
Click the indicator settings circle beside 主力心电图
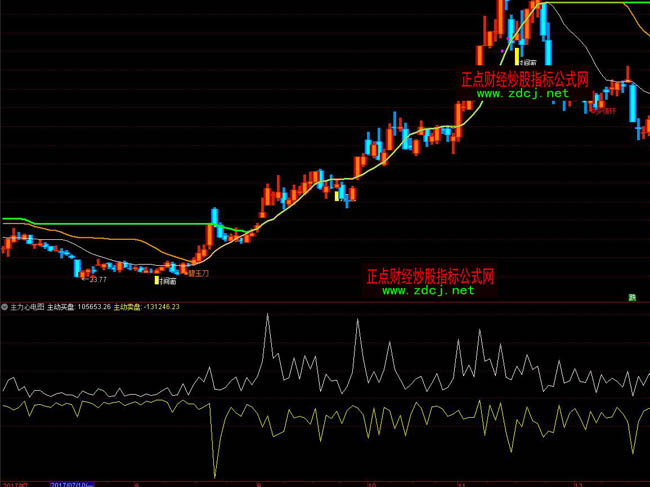click(4, 307)
